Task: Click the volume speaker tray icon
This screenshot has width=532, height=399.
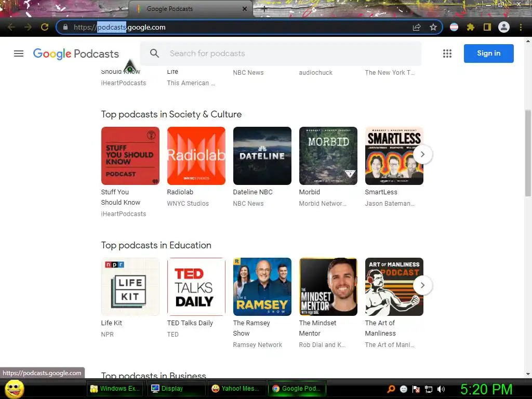Action: point(441,389)
